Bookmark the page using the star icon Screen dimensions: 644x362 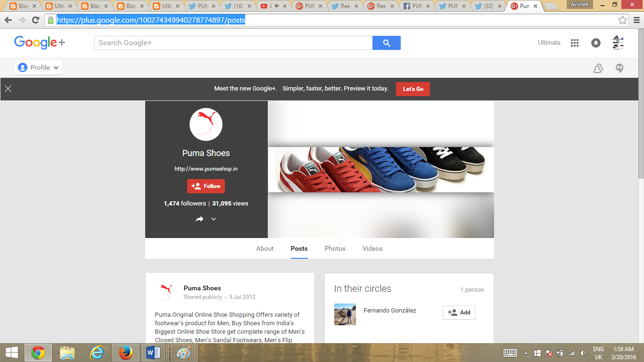(x=623, y=20)
